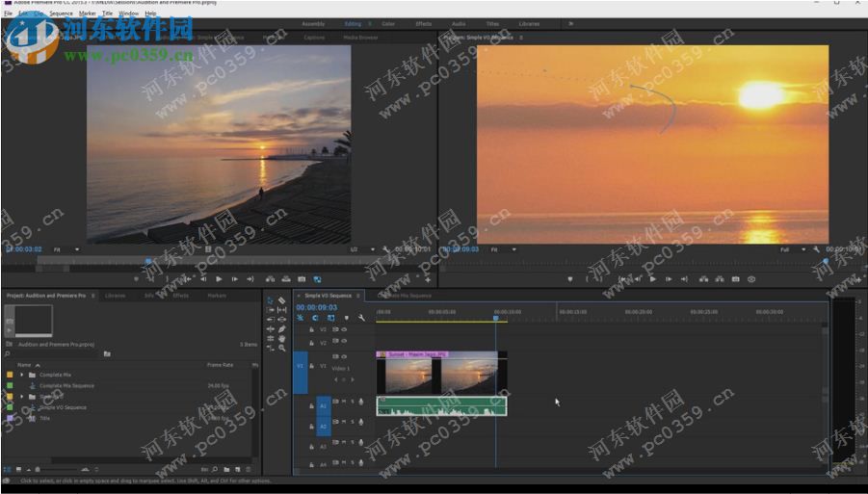Switch to Audio workspace
Screen dimensions: 868x494
pyautogui.click(x=459, y=24)
